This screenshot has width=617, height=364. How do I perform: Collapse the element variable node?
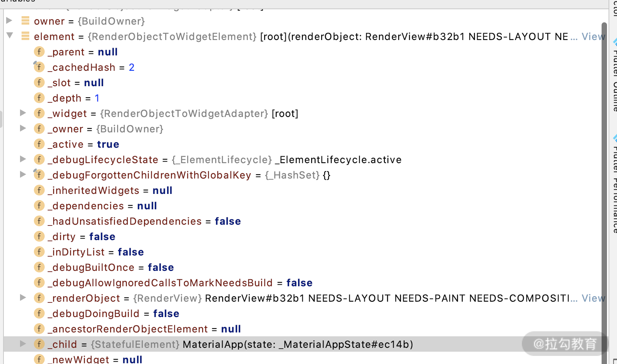[x=10, y=36]
